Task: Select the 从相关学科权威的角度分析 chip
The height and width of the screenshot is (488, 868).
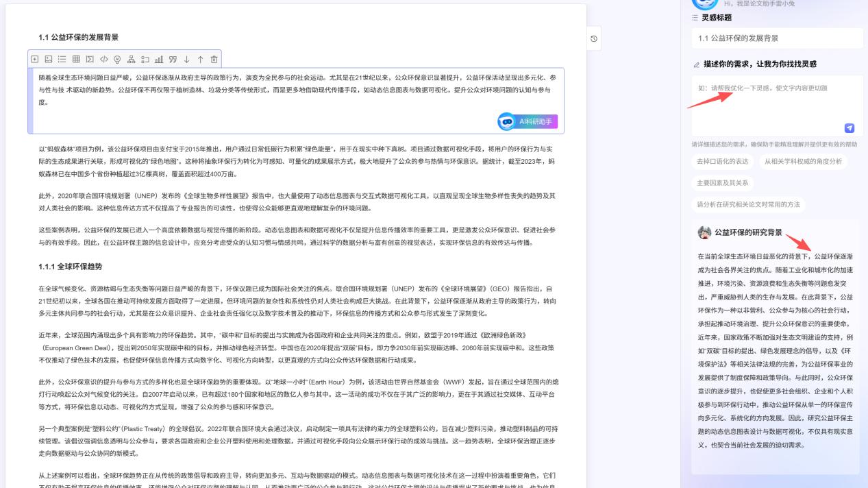Action: pyautogui.click(x=803, y=162)
